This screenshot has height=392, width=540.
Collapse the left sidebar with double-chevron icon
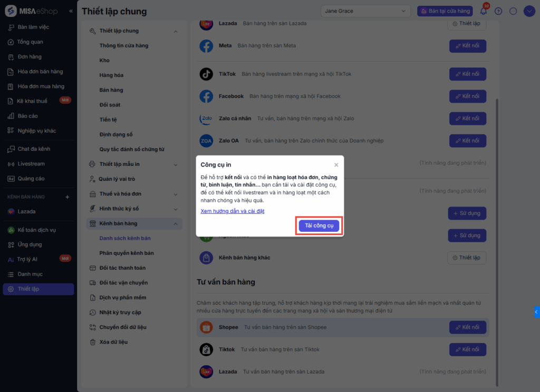point(71,11)
